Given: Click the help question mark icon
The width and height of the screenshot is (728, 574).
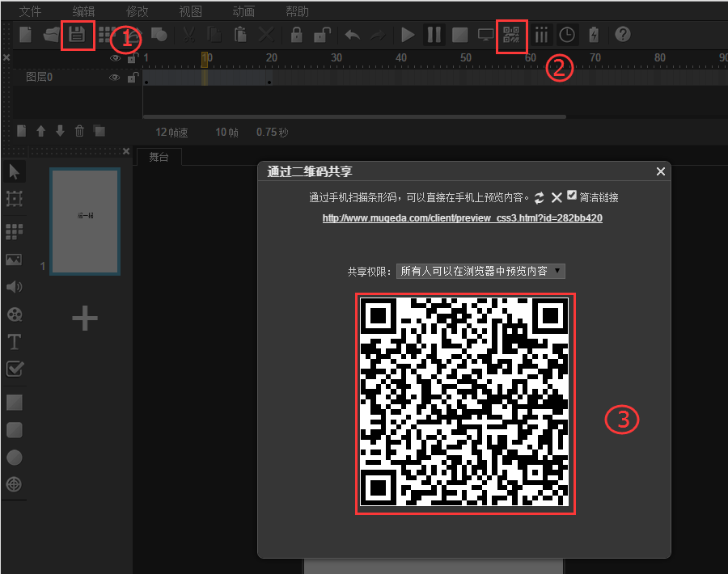Looking at the screenshot, I should (x=622, y=35).
